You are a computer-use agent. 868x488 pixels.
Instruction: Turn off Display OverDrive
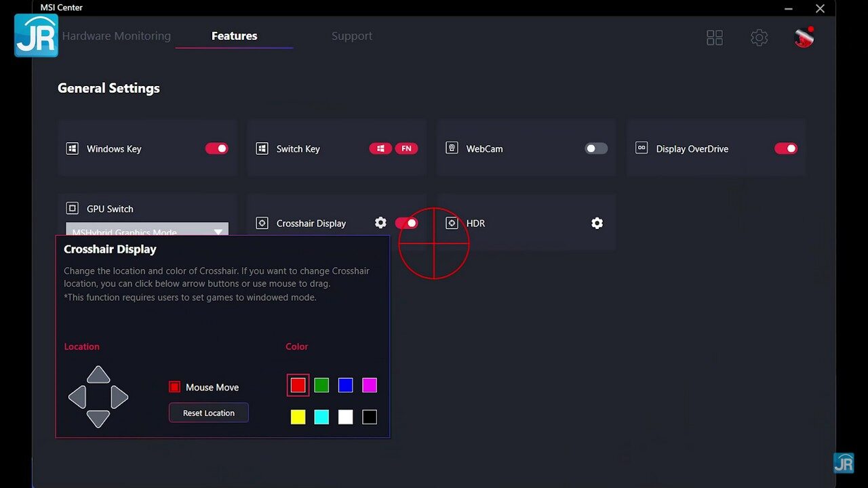(x=786, y=148)
